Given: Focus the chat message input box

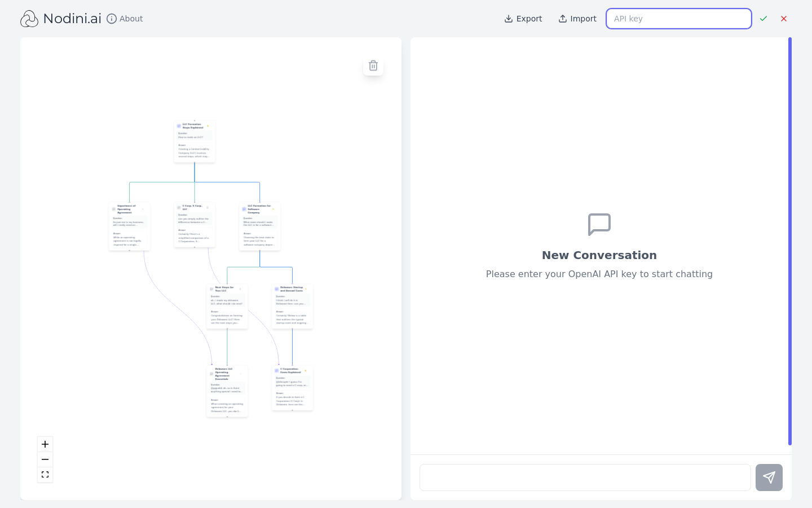Looking at the screenshot, I should pos(585,478).
